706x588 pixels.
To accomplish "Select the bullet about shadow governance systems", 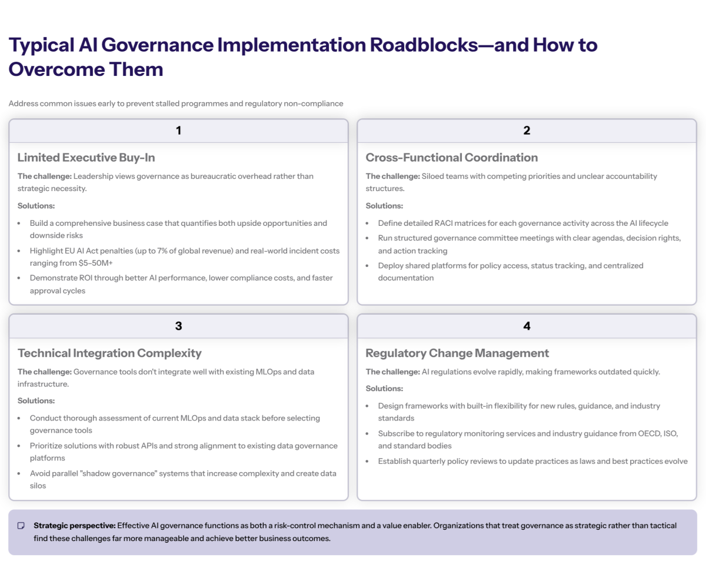I will pos(183,479).
